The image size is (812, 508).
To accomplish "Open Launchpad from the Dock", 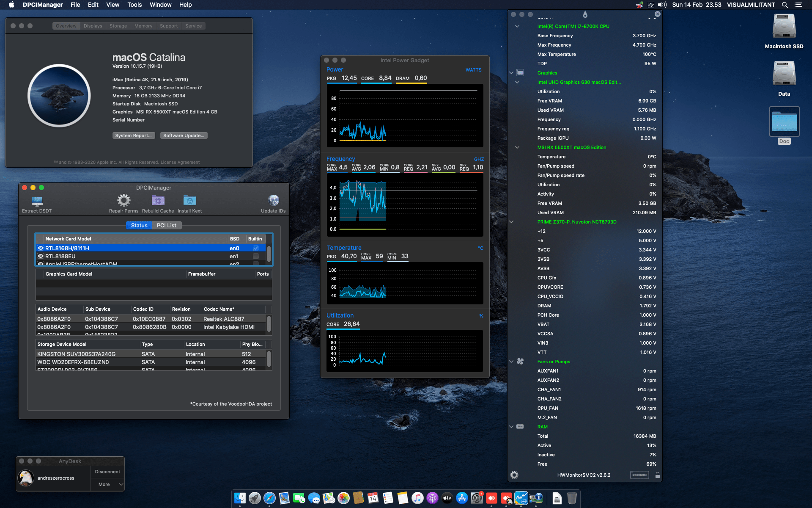I will [x=255, y=498].
